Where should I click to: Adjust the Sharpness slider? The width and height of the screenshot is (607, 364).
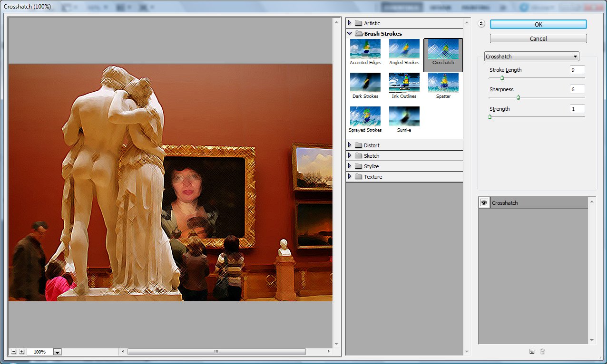[x=518, y=97]
